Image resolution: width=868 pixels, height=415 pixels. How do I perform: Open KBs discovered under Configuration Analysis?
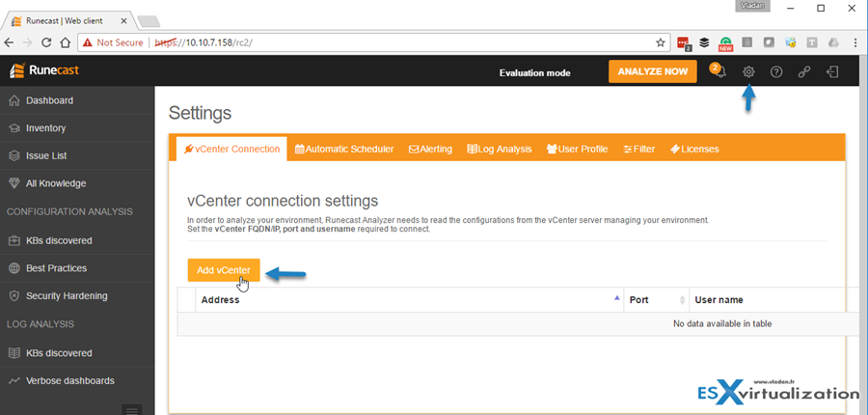point(77,240)
